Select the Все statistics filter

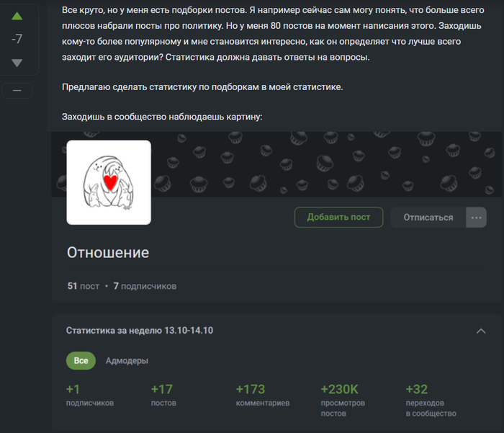coord(81,361)
